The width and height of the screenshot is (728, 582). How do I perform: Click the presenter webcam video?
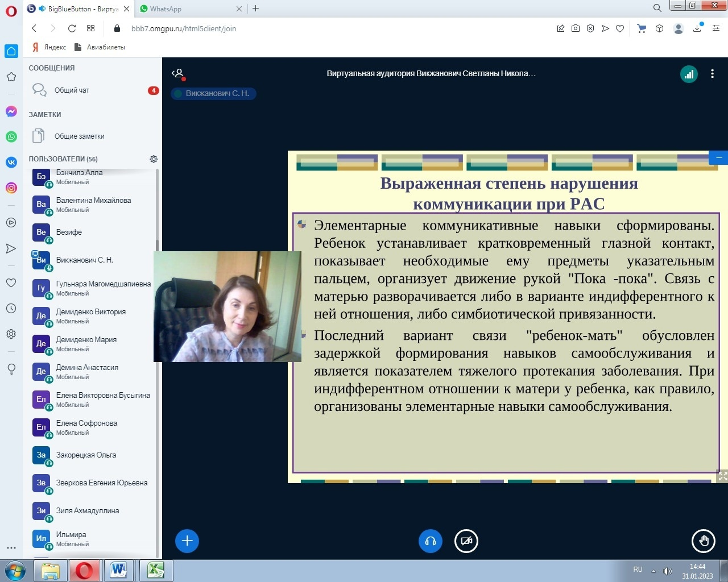click(227, 307)
